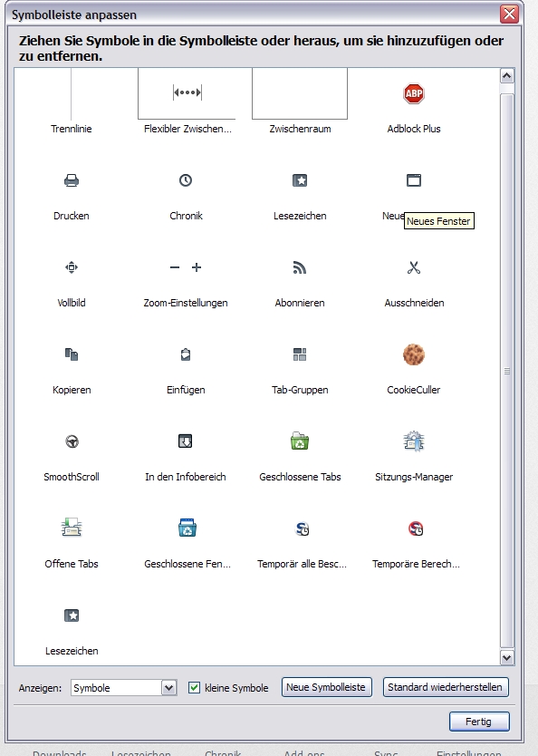
Task: Click Standard wiederherstellen button
Action: click(445, 687)
